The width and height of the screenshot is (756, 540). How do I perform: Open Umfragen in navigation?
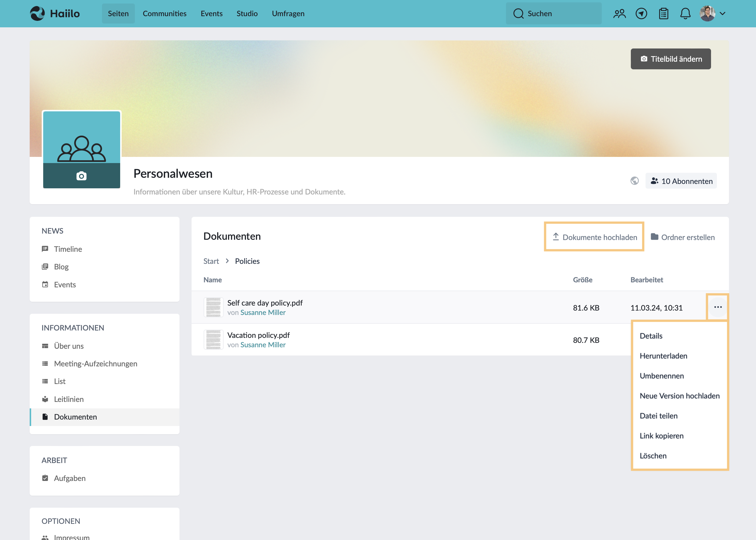(288, 14)
